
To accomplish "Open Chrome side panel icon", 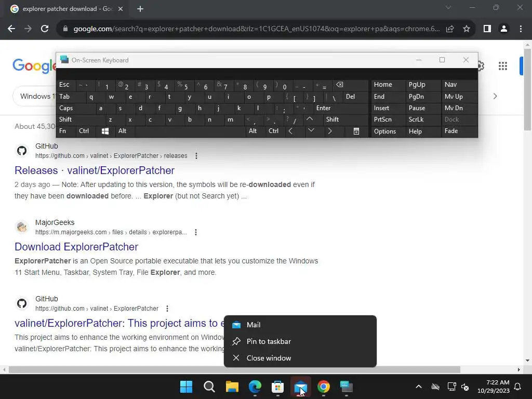I will pyautogui.click(x=487, y=29).
